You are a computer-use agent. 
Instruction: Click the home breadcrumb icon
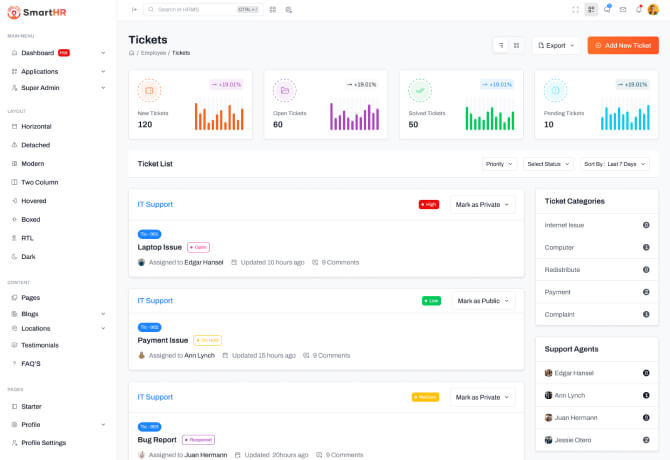click(131, 52)
